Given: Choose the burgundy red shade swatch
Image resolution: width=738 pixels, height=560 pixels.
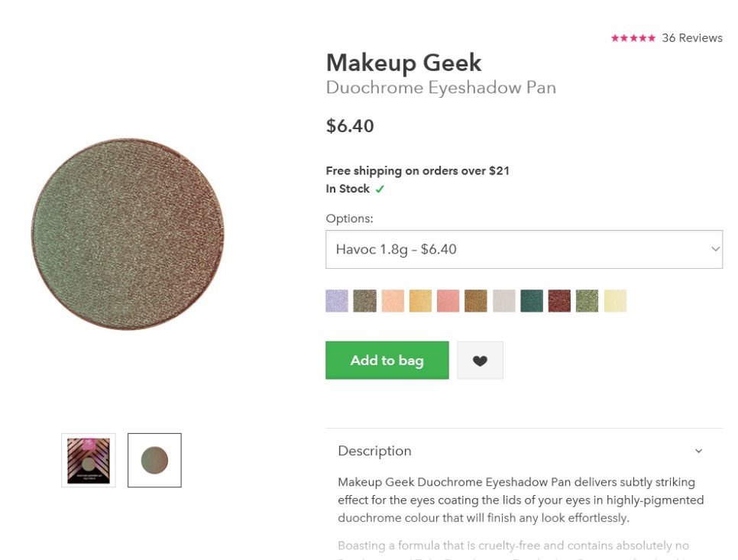Looking at the screenshot, I should 560,301.
